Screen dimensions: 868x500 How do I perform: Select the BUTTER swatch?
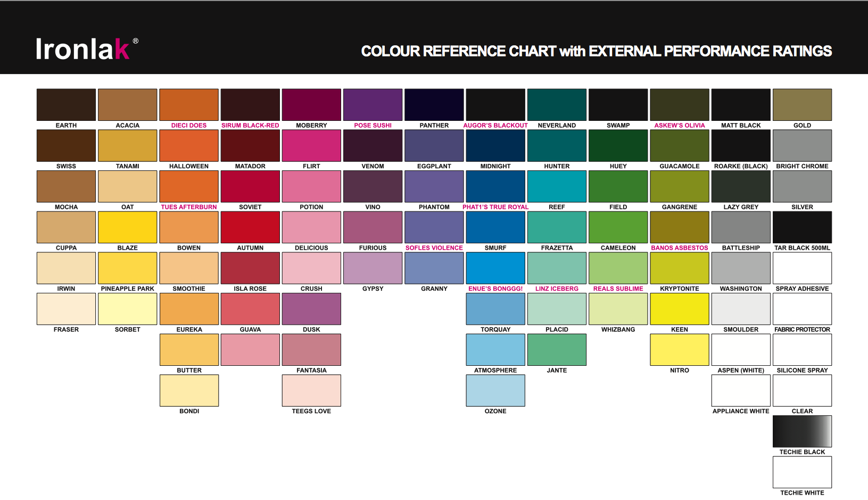189,350
